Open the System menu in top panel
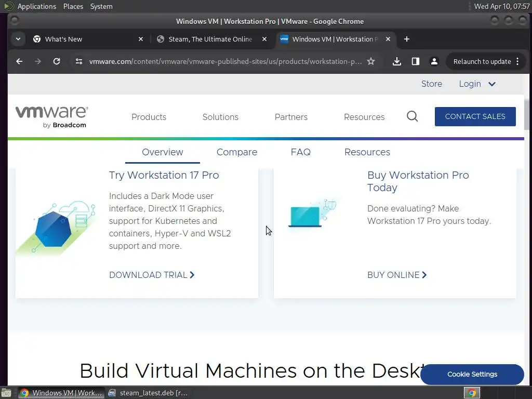Screen dimensions: 532x399 click(x=101, y=6)
